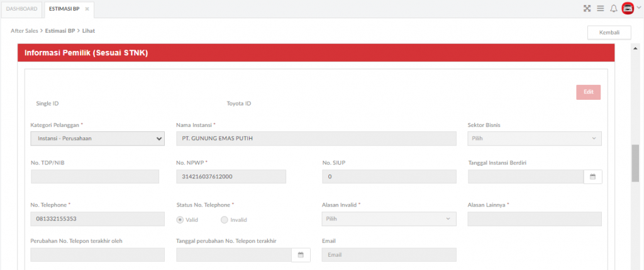Viewport: 644px width, 270px height.
Task: Expand the profile menu chevron
Action: tap(639, 8)
